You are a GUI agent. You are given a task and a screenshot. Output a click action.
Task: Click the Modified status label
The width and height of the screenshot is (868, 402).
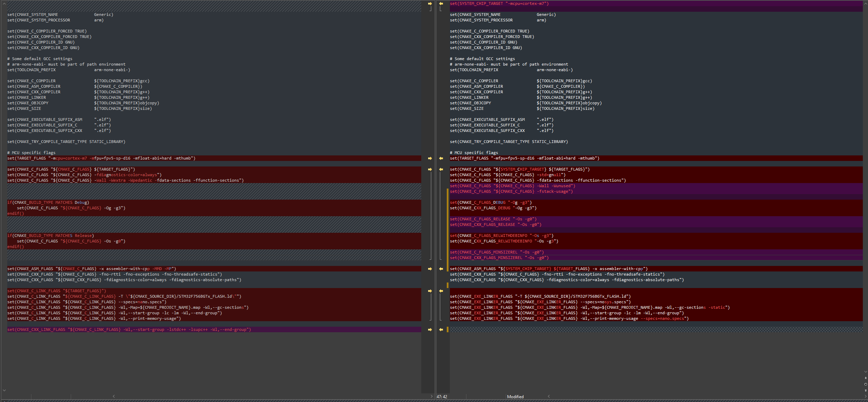click(515, 396)
